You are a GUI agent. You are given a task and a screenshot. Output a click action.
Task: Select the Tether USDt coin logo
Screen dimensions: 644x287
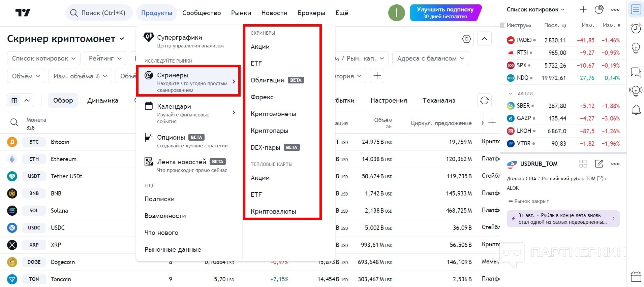click(x=12, y=176)
